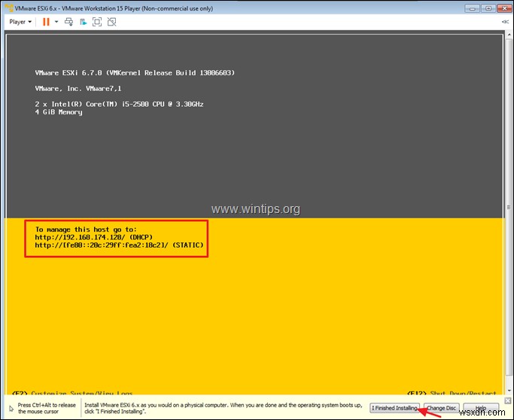Click the Change Disc button
The width and height of the screenshot is (514, 420).
[x=441, y=408]
